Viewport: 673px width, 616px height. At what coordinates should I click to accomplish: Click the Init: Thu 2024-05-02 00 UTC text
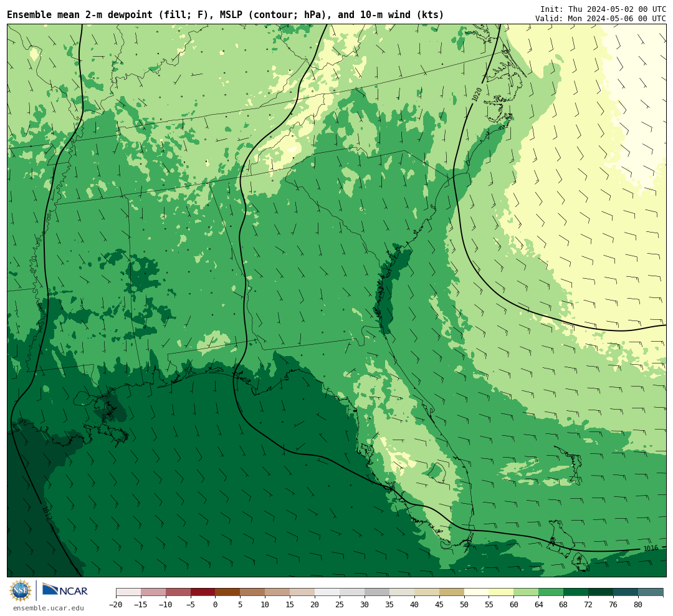click(603, 9)
